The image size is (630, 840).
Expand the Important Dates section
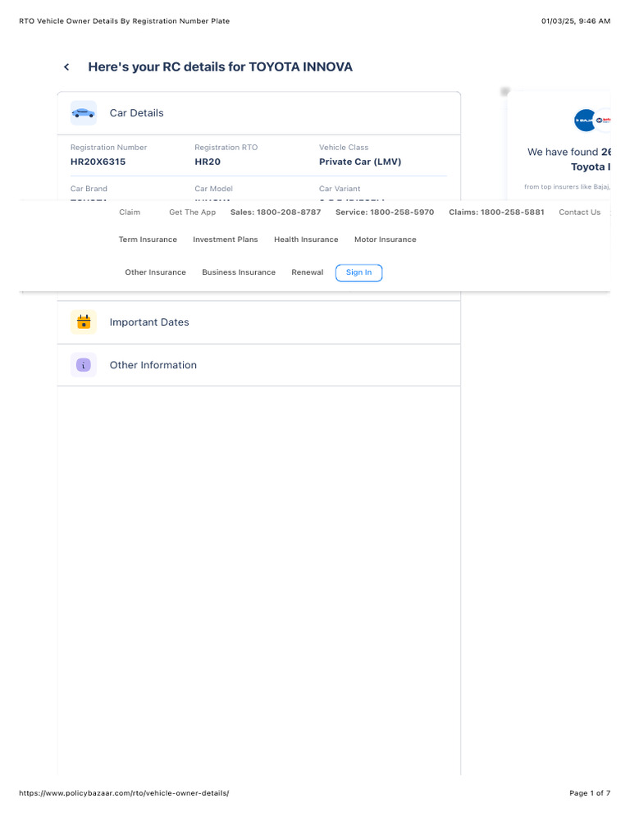[x=258, y=322]
